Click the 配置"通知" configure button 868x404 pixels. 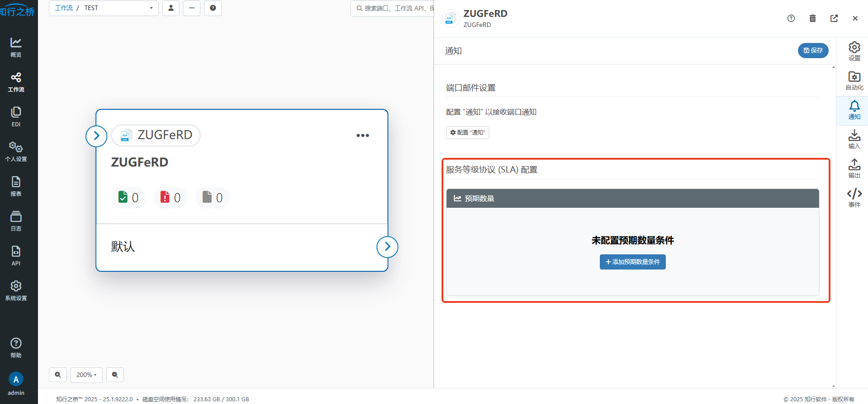click(x=467, y=133)
